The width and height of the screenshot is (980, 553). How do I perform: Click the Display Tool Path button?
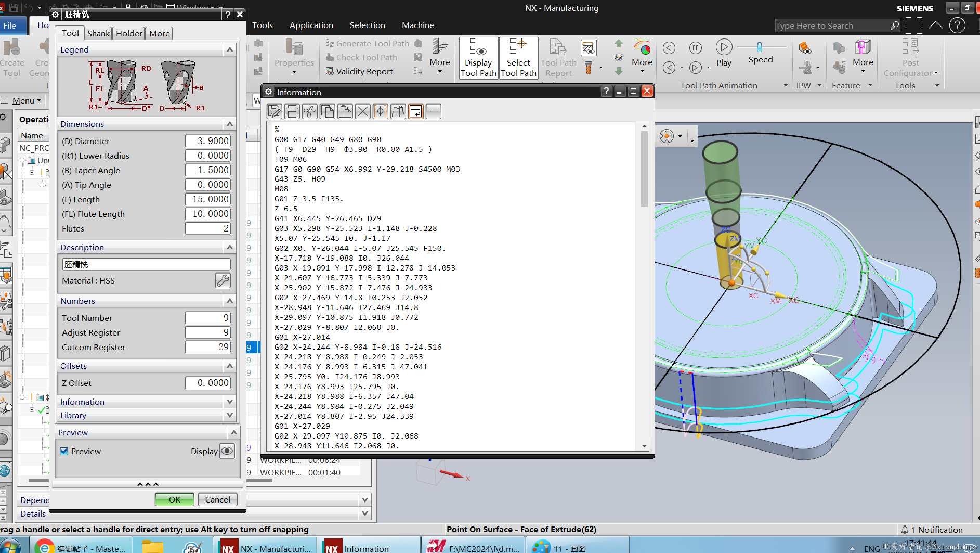tap(478, 58)
